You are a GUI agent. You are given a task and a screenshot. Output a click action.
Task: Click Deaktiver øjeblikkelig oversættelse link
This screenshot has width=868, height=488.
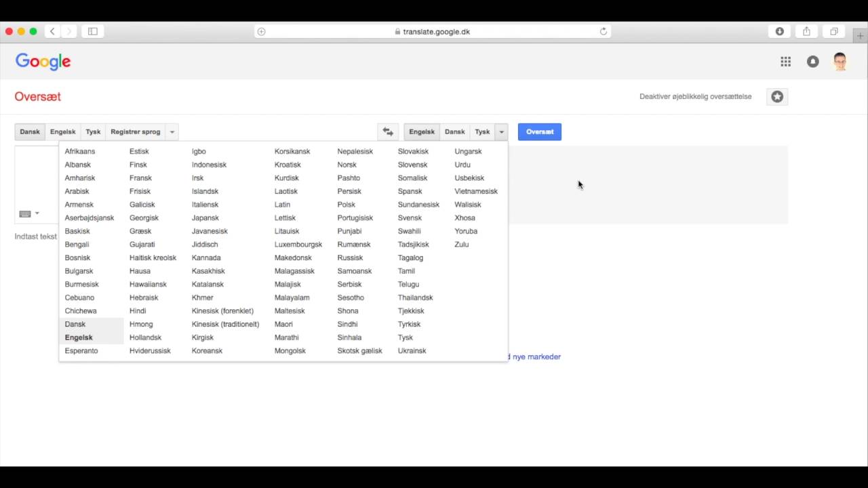pyautogui.click(x=695, y=96)
